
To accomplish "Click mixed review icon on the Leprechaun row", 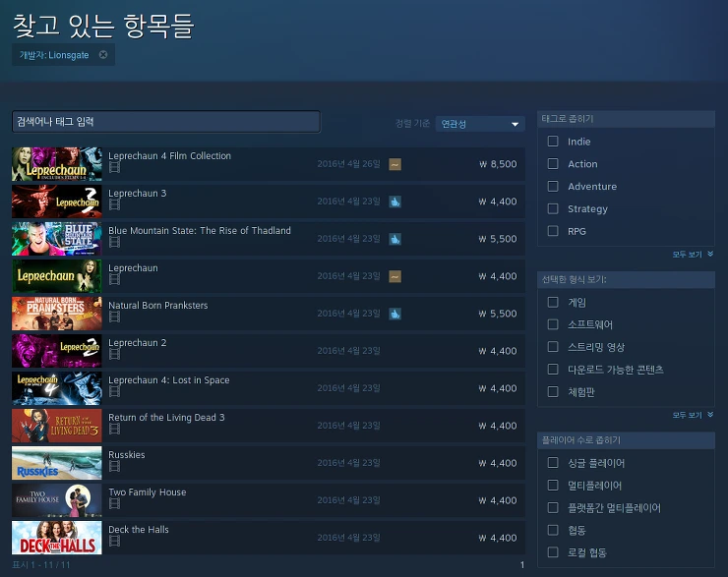I will (x=395, y=276).
